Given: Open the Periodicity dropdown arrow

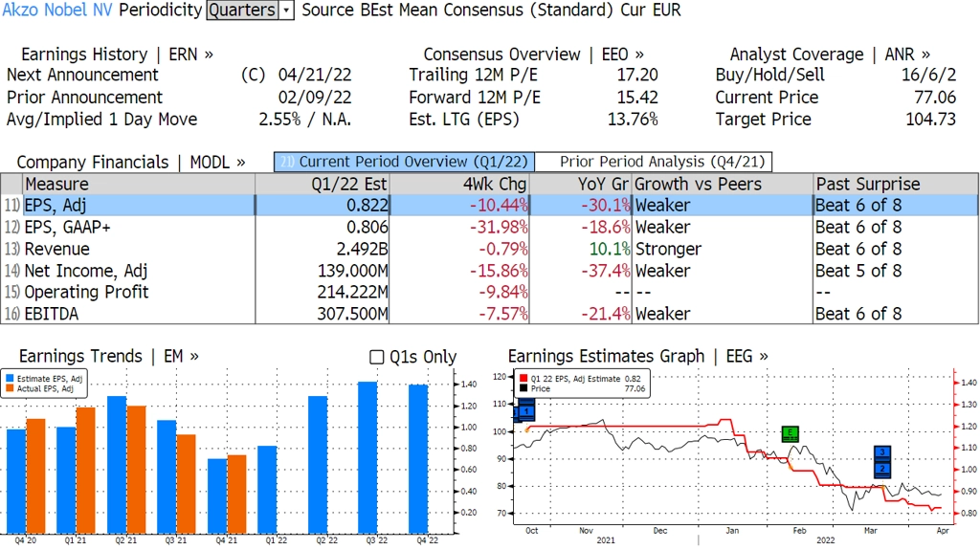Looking at the screenshot, I should [286, 10].
